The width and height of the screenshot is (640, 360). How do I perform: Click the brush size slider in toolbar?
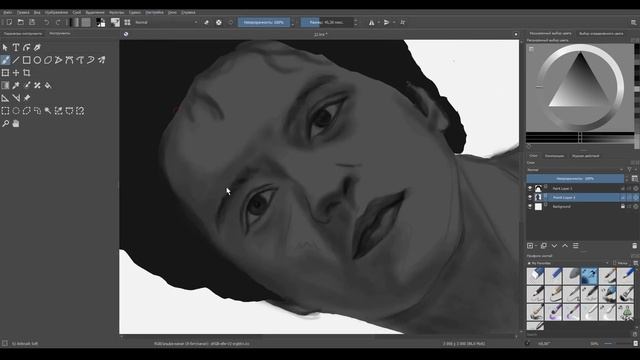click(327, 22)
